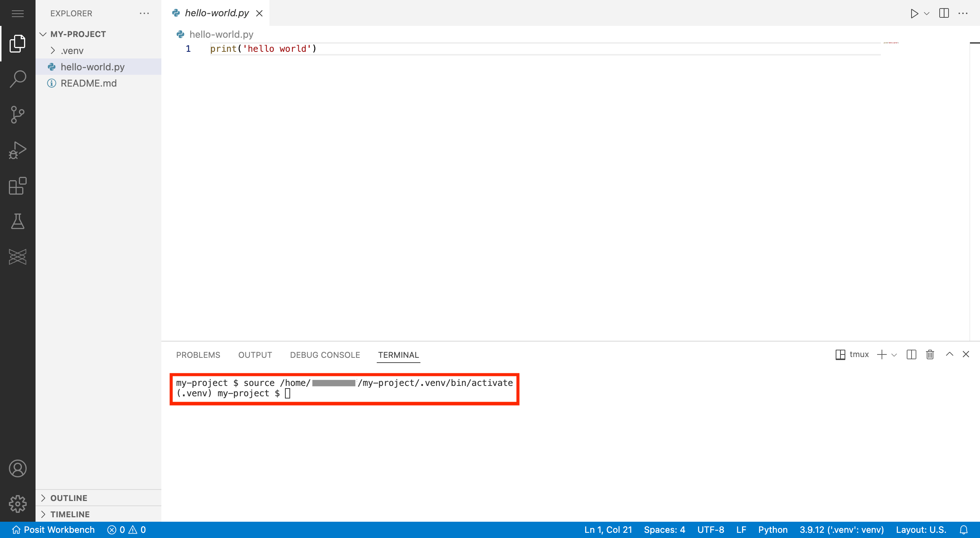
Task: Open the Manage gear icon
Action: (17, 504)
